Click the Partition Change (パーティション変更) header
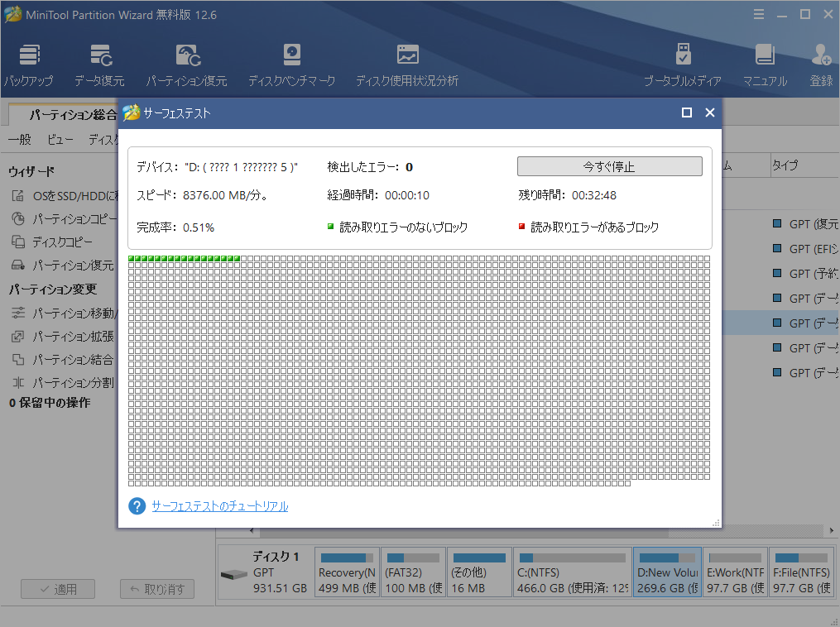The image size is (840, 627). (x=52, y=290)
